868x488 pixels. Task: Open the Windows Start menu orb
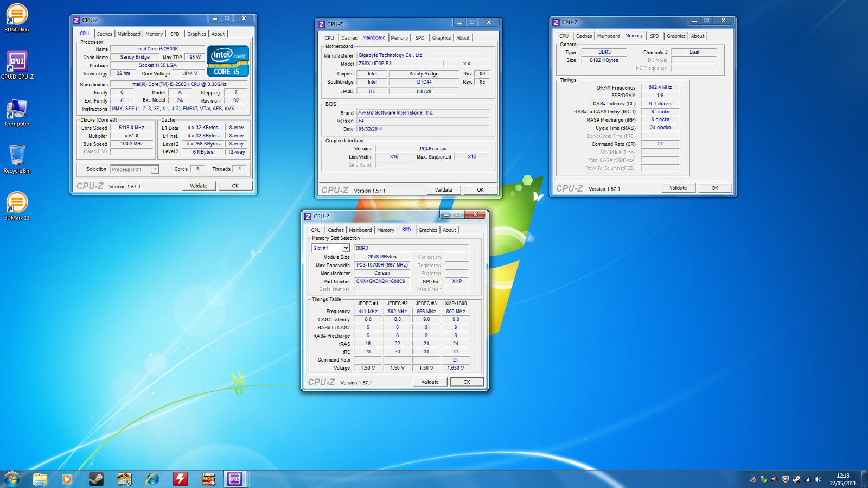[x=12, y=479]
